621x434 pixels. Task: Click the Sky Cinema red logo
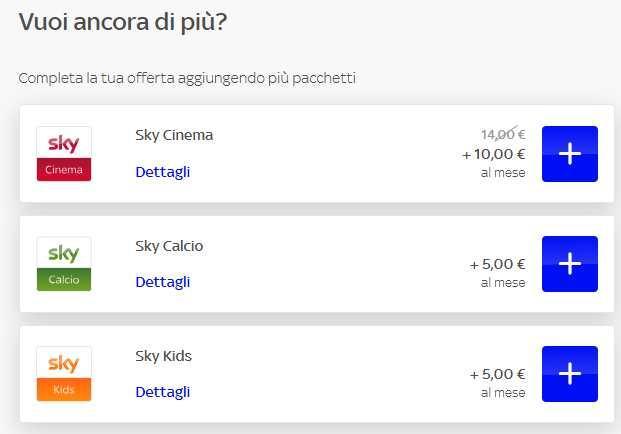tap(63, 154)
